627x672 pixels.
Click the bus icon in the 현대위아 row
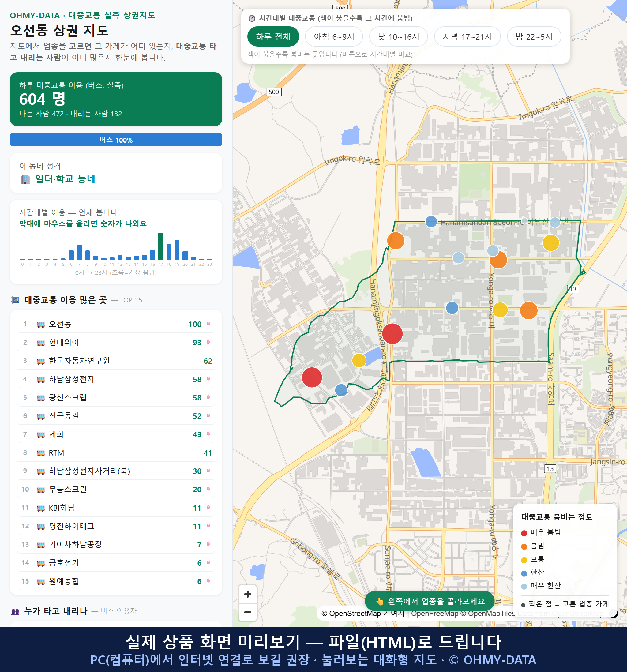point(40,343)
